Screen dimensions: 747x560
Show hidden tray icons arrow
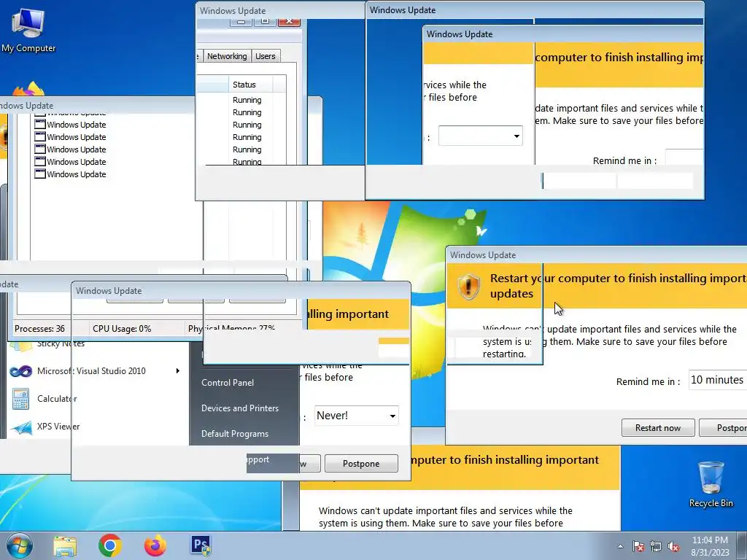[x=620, y=546]
